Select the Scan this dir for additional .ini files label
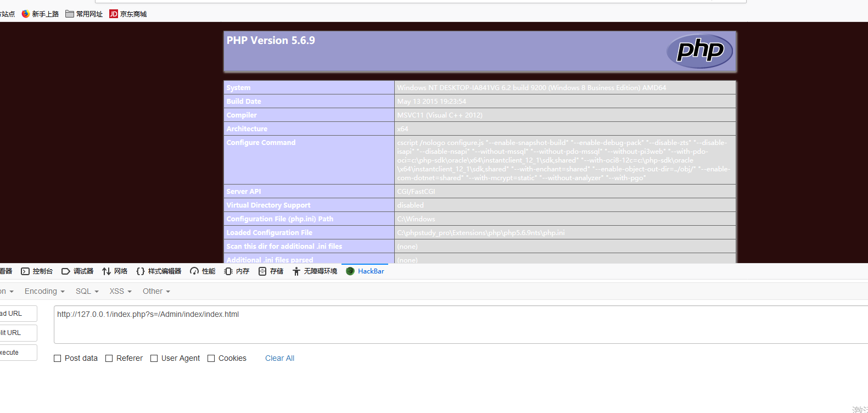This screenshot has height=413, width=868. pos(284,247)
